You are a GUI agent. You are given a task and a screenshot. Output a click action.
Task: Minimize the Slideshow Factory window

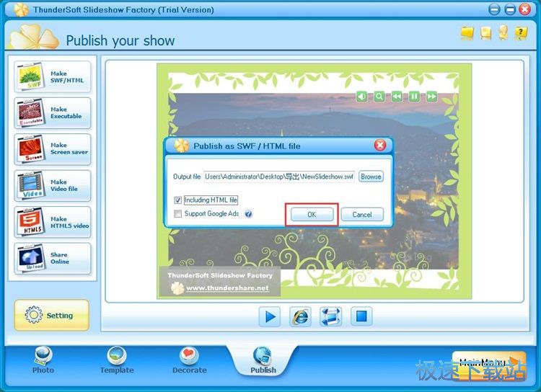click(x=494, y=9)
